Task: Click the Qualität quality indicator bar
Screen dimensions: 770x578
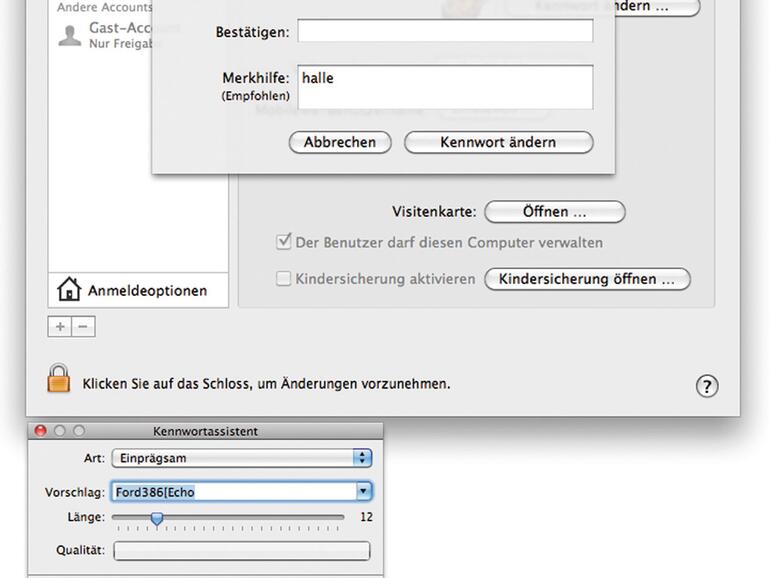Action: [242, 550]
